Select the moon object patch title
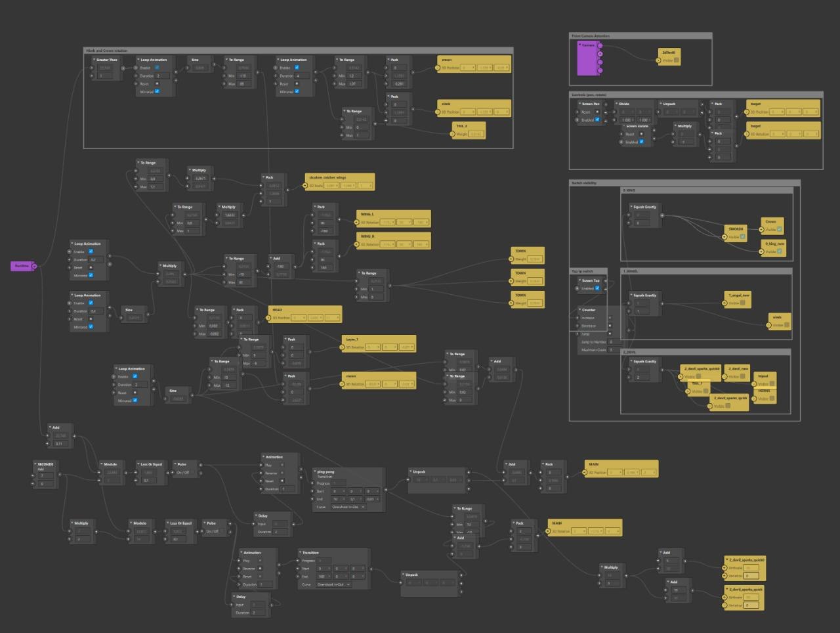 coord(351,376)
